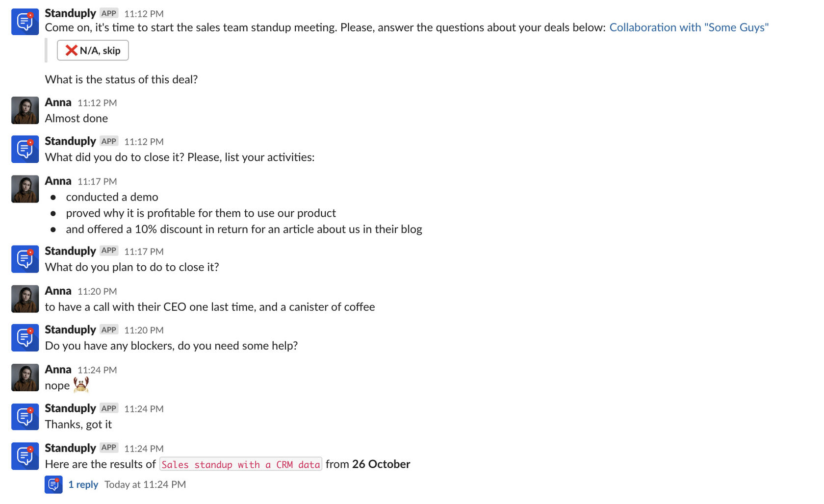Click the APP badge on the first message
This screenshot has width=824, height=504.
coord(109,13)
